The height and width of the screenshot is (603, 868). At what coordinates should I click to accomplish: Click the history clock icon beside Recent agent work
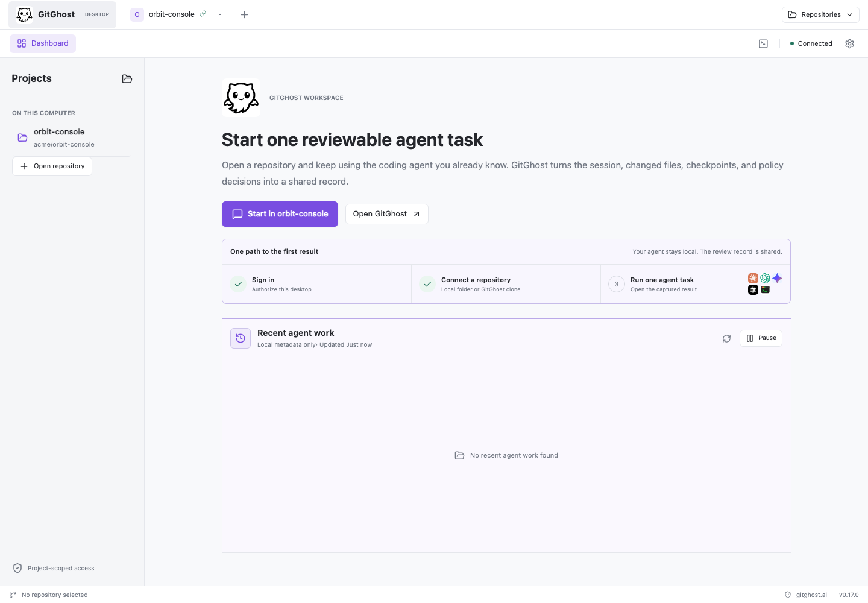(x=241, y=338)
